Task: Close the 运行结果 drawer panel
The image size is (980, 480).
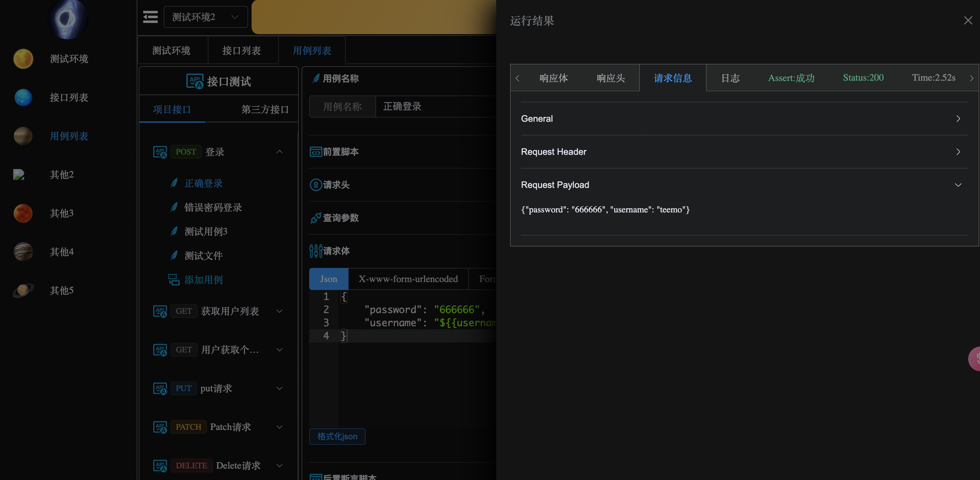Action: pos(968,21)
